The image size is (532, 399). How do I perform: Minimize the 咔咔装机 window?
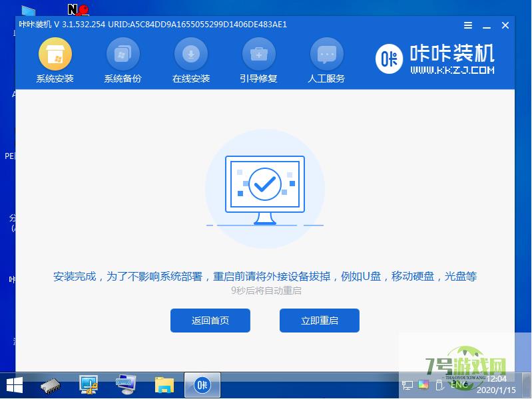(x=487, y=26)
